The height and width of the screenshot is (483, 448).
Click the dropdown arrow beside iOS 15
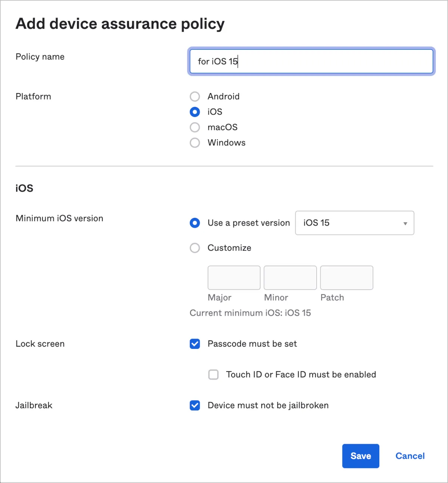tap(405, 223)
